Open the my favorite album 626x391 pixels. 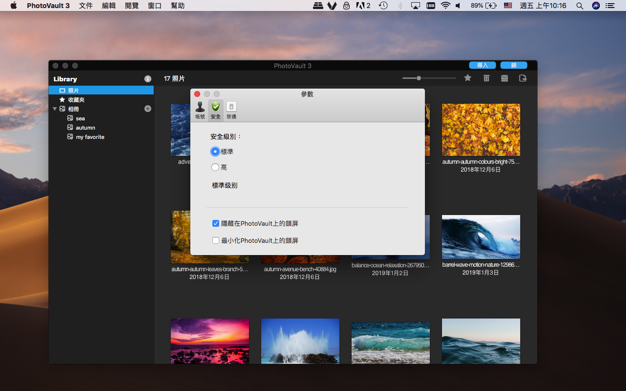90,137
